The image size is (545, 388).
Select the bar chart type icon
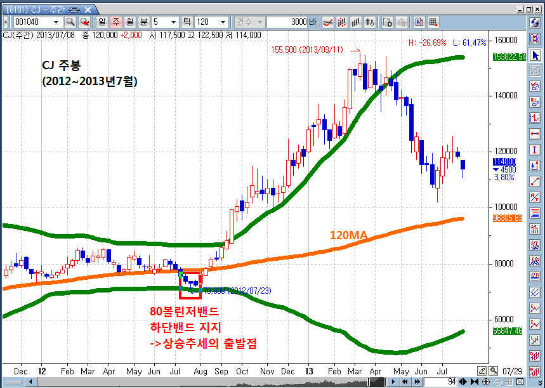pos(356,22)
